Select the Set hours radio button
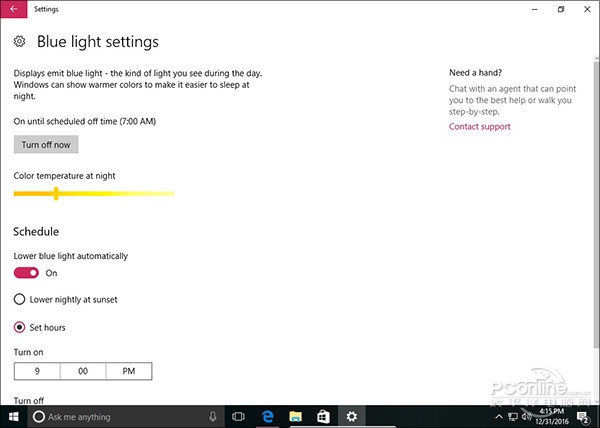600x428 pixels. click(19, 327)
